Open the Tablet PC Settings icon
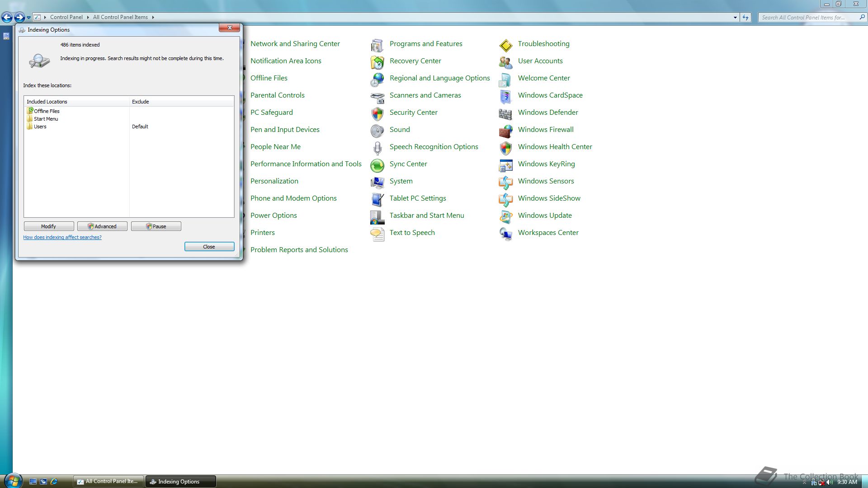The height and width of the screenshot is (488, 868). pos(377,200)
